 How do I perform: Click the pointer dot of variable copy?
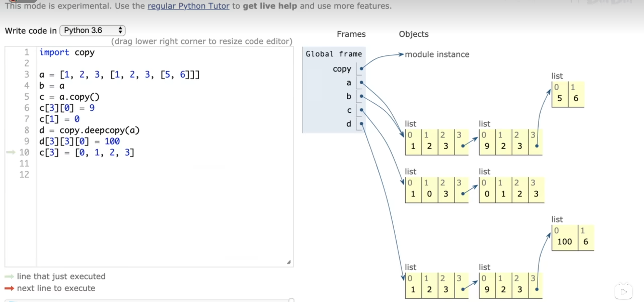tap(361, 69)
